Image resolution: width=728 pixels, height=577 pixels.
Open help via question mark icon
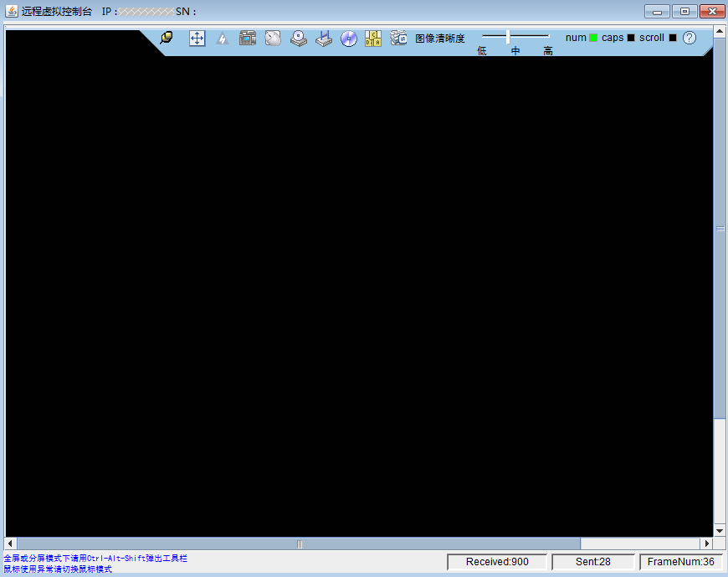coord(690,38)
